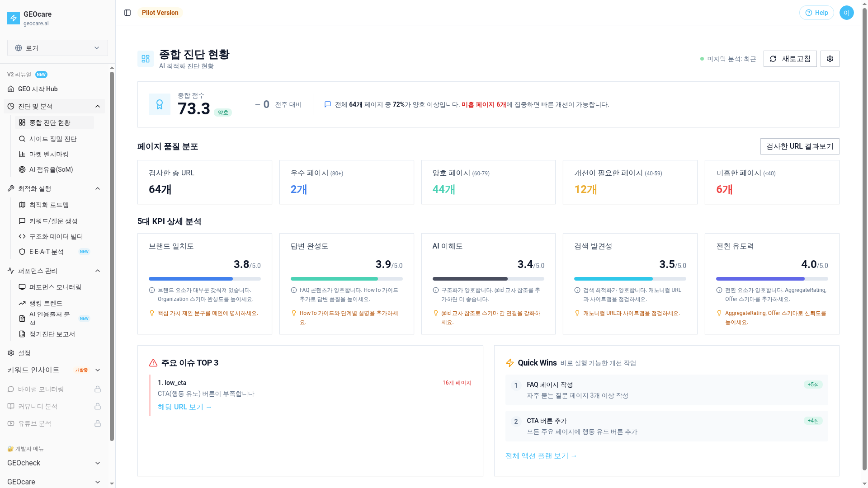Viewport: 868px width, 488px height.
Task: Select 퍼포먼스 모니터링 monitor icon
Action: (x=22, y=287)
